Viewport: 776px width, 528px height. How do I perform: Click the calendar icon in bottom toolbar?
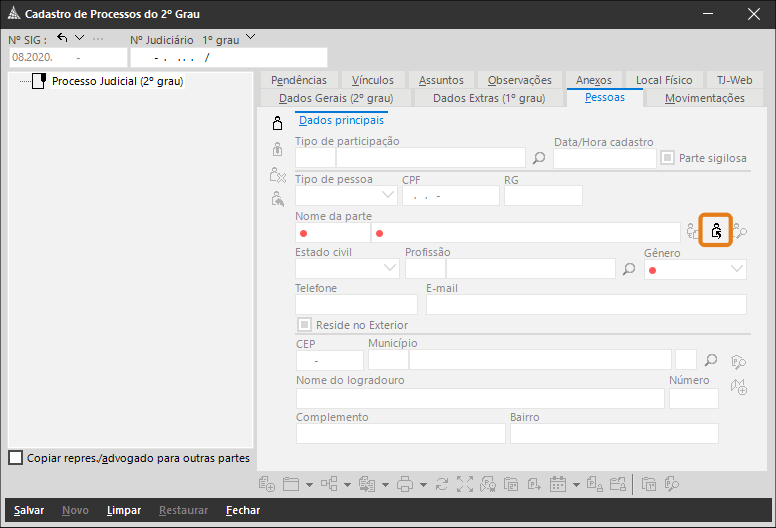(558, 484)
